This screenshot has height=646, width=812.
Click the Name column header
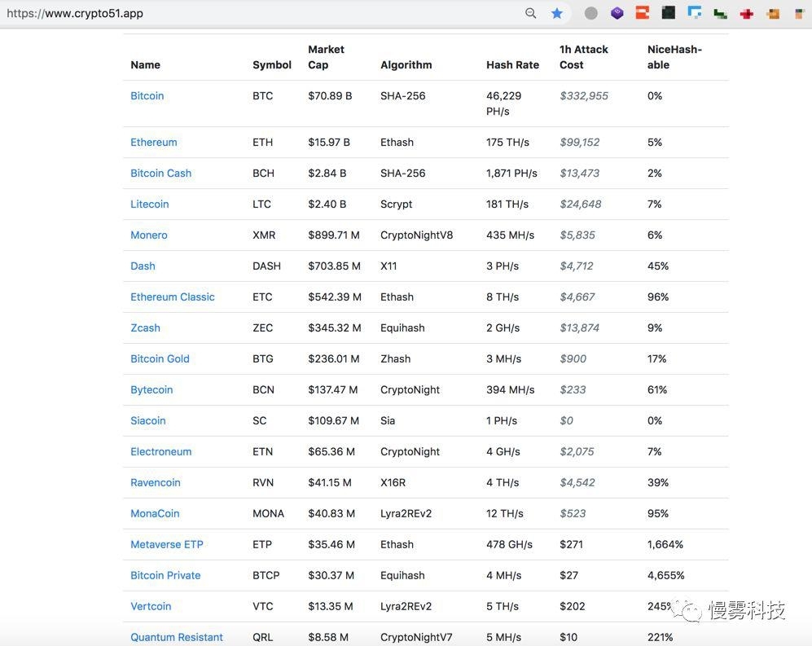click(146, 64)
